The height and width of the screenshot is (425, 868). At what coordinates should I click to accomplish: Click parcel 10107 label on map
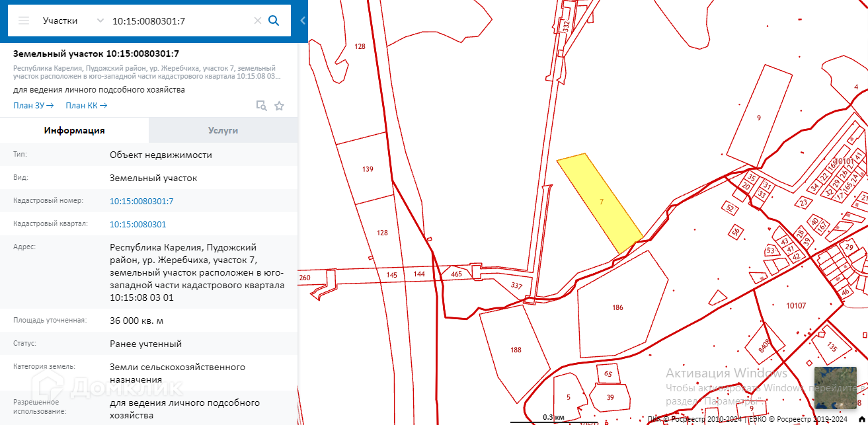(796, 305)
